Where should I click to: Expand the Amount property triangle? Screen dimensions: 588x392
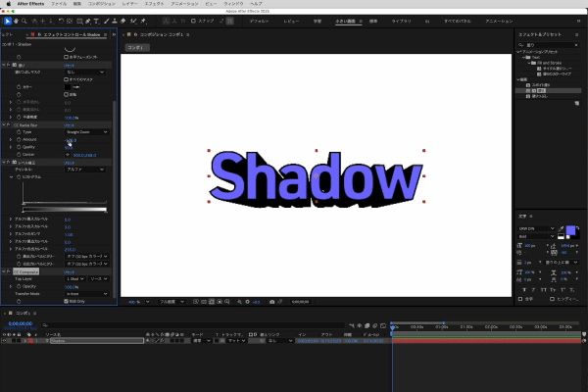11,139
